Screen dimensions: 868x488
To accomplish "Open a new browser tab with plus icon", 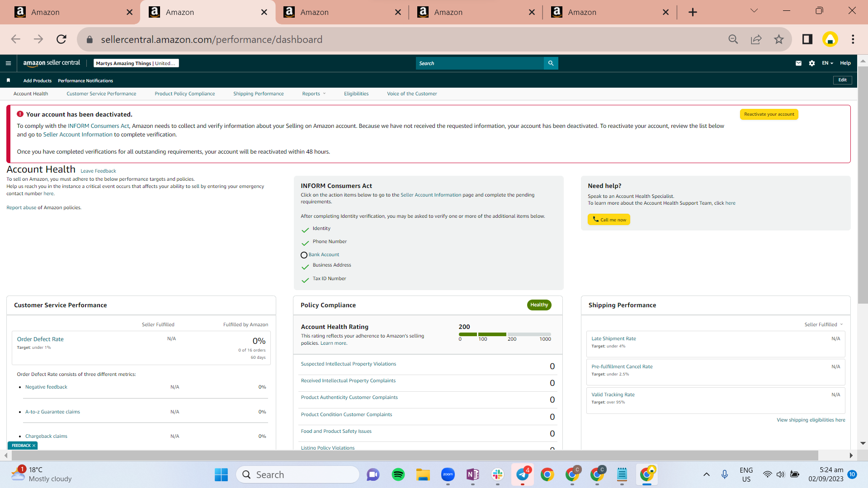I will pos(693,12).
